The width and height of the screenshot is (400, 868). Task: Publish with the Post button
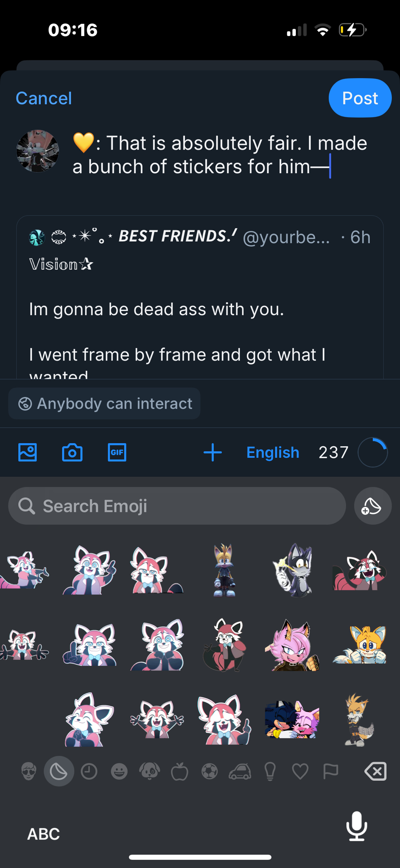click(360, 98)
